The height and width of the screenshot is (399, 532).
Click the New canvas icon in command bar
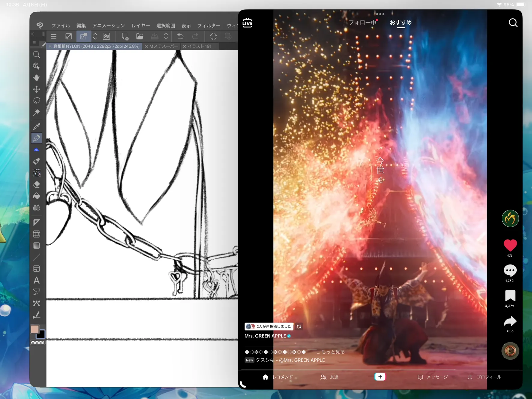(125, 36)
